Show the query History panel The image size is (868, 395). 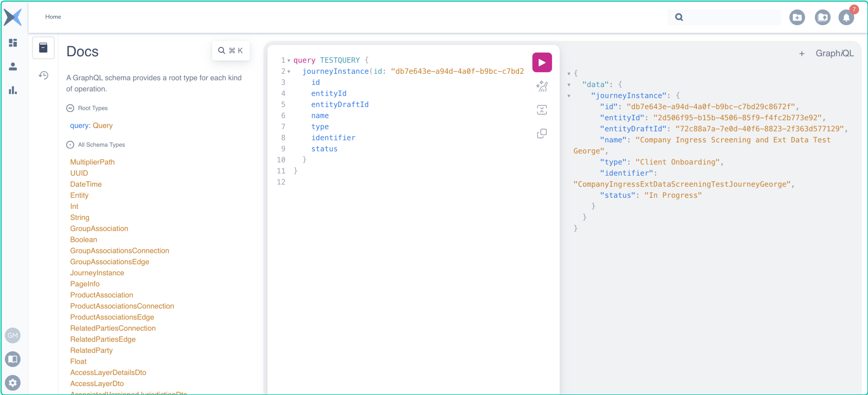pos(43,75)
